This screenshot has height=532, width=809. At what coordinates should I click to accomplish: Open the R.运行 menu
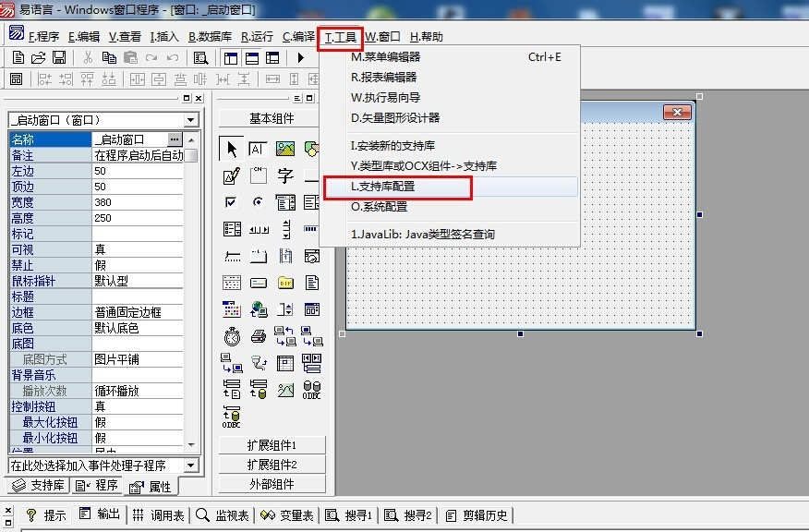coord(257,37)
